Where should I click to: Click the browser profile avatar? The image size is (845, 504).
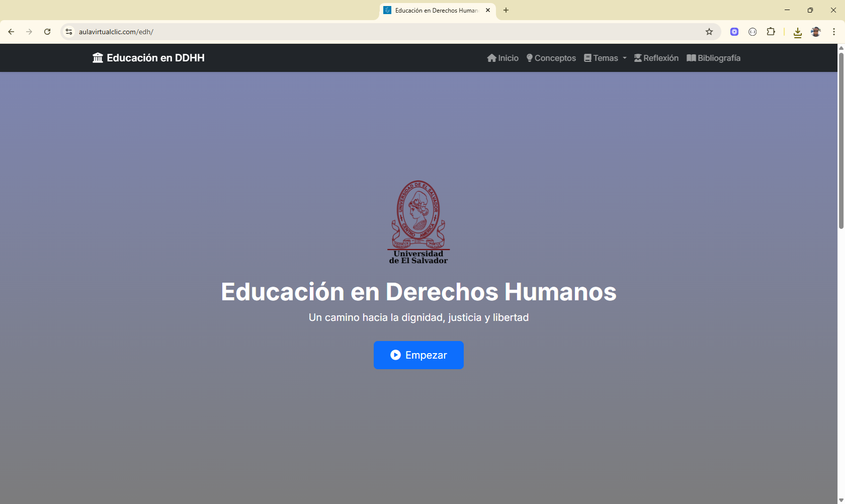coord(816,32)
